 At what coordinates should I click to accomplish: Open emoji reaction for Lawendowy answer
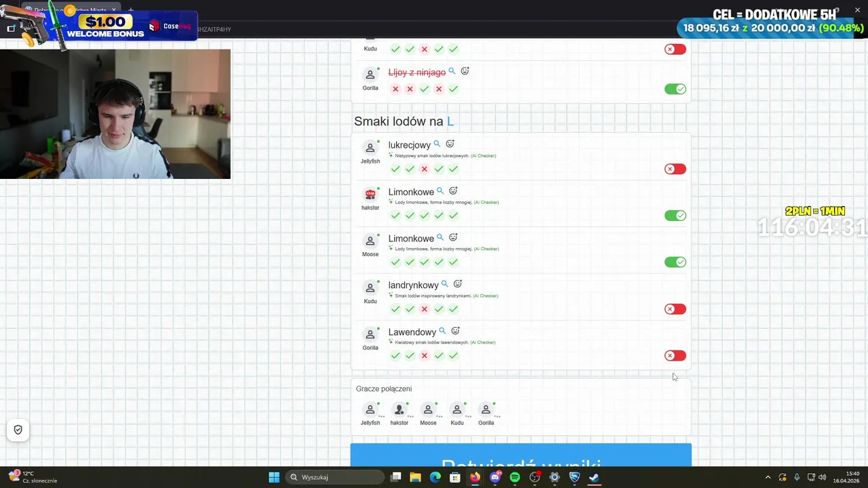click(456, 331)
